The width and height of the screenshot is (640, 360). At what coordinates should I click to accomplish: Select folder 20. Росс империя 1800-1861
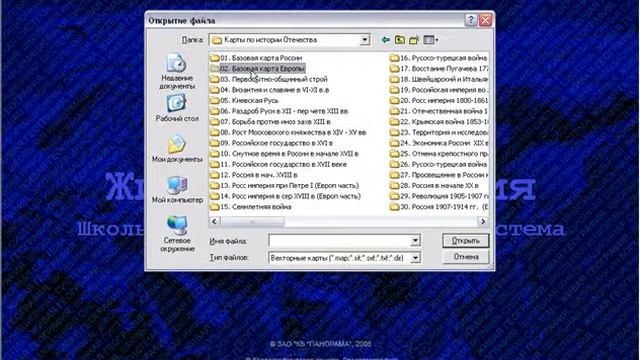click(x=439, y=100)
